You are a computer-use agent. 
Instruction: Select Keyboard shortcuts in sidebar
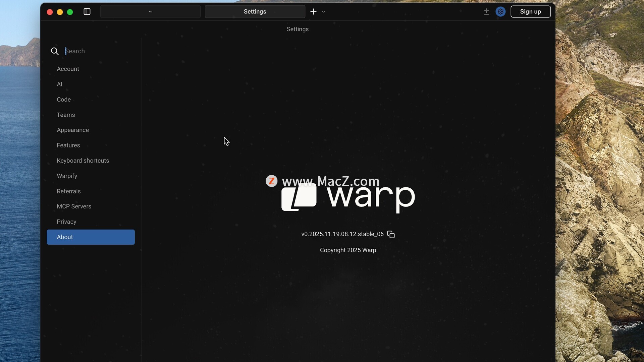coord(83,161)
